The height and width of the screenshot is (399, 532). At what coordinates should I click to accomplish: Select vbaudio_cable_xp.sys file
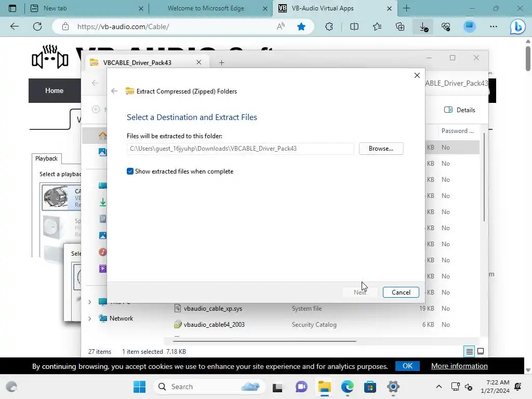click(212, 309)
